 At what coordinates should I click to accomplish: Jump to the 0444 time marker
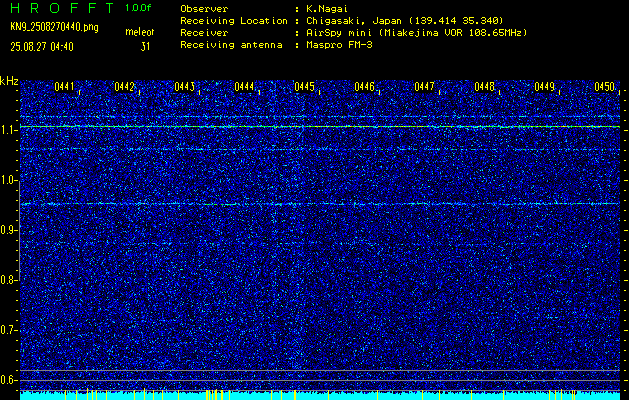pyautogui.click(x=244, y=87)
